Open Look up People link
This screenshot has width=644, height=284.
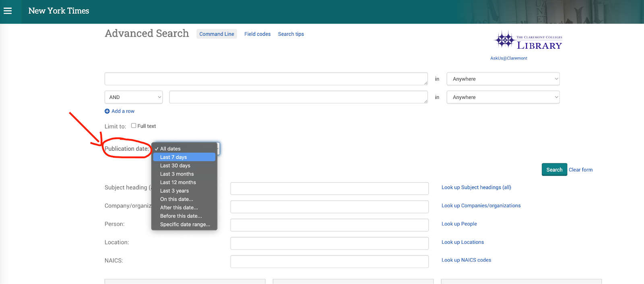tap(459, 224)
